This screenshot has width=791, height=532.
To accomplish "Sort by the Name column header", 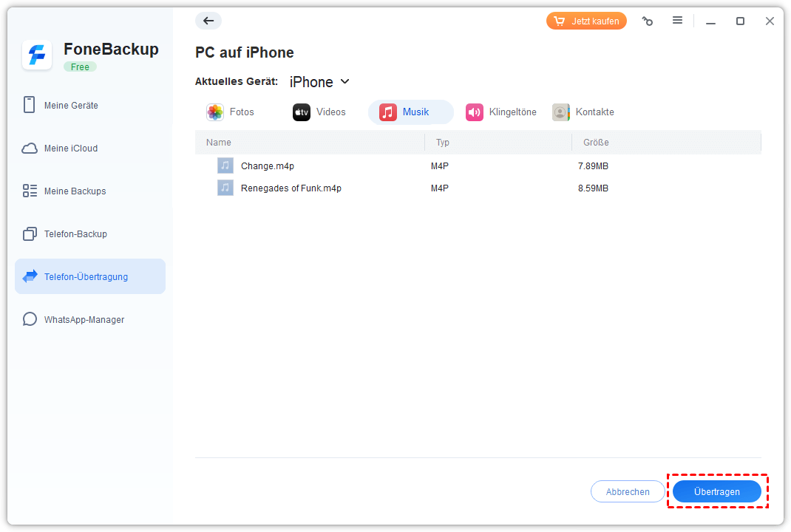I will coord(218,142).
